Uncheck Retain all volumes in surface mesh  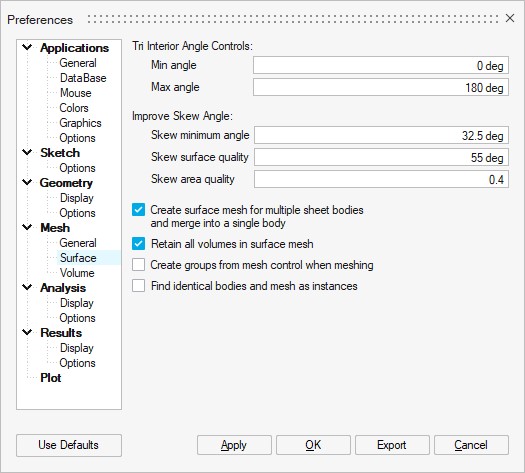(x=138, y=244)
